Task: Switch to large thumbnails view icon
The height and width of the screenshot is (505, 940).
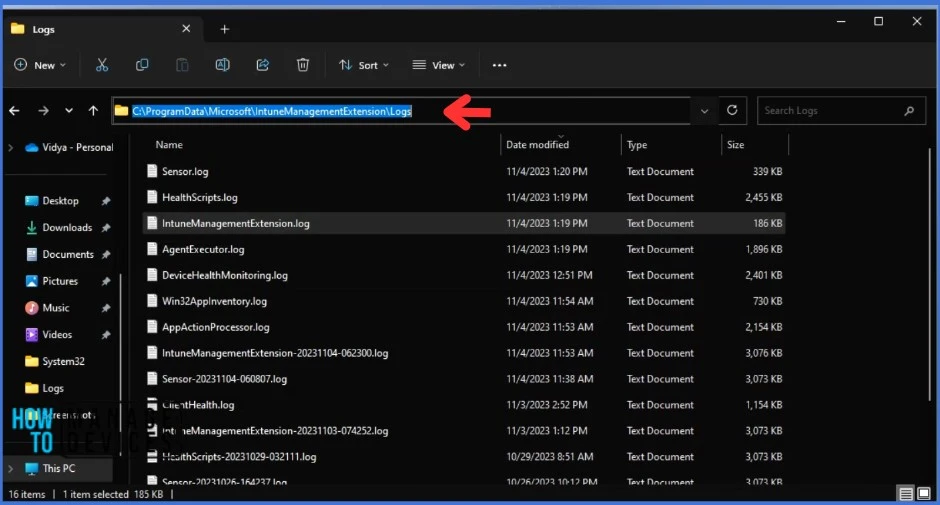Action: tap(924, 494)
